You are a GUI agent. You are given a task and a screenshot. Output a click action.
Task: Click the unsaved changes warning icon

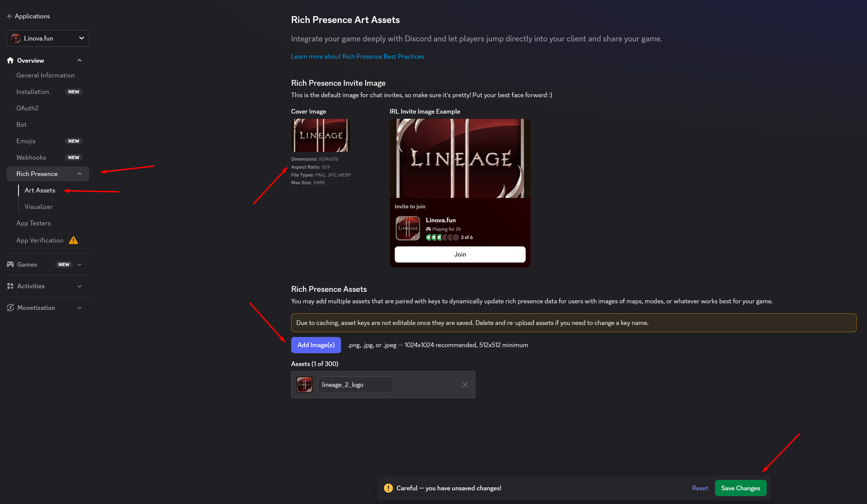coord(388,488)
